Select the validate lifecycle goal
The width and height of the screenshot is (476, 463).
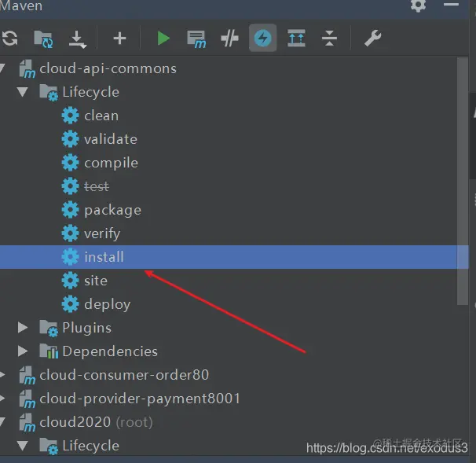pyautogui.click(x=111, y=139)
